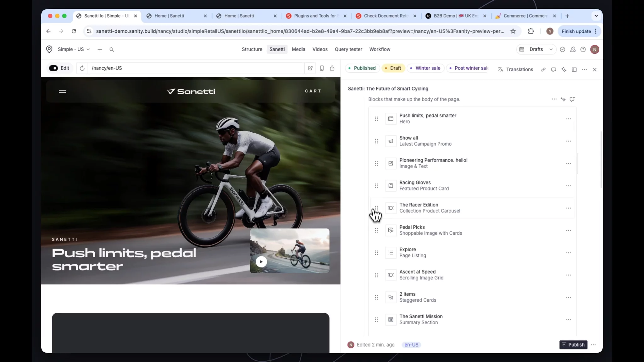
Task: Open menu for Push limits Hero row
Action: [568, 119]
